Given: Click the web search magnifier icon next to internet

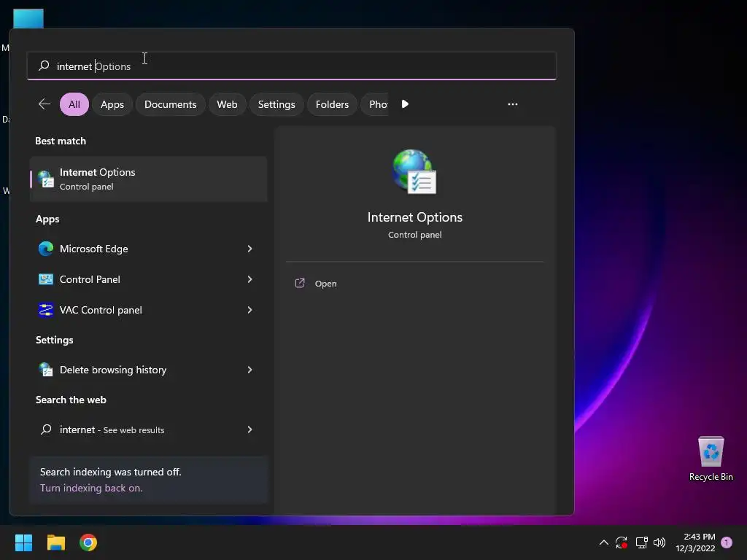Looking at the screenshot, I should click(46, 429).
